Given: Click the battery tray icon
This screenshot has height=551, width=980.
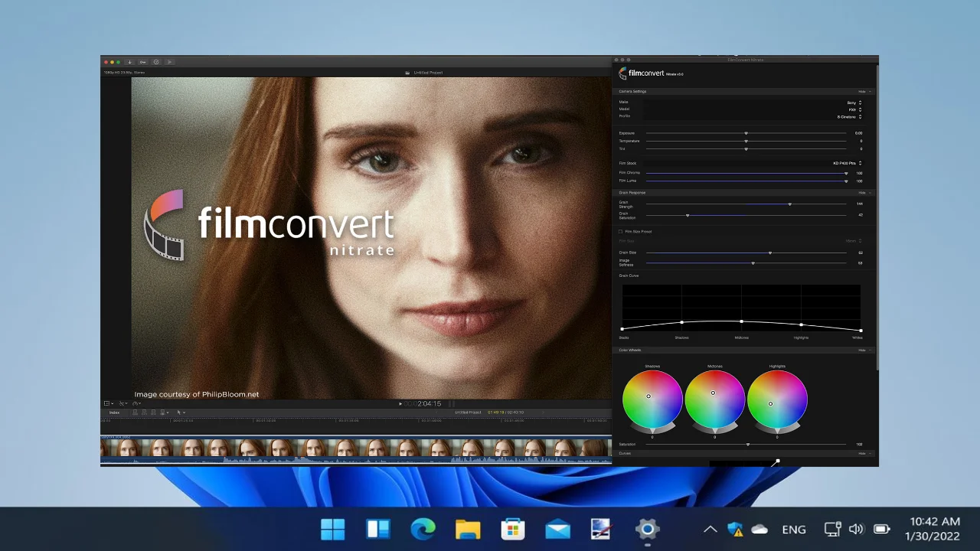Looking at the screenshot, I should tap(882, 529).
